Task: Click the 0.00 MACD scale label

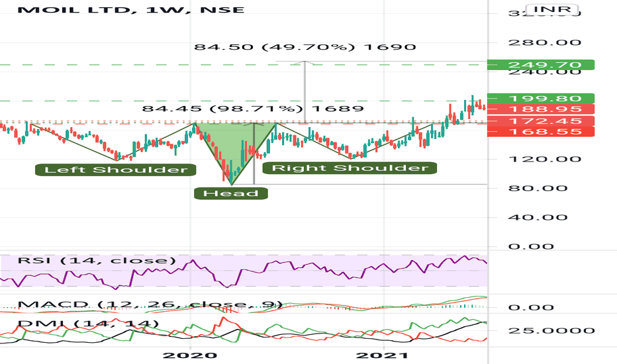Action: 531,307
